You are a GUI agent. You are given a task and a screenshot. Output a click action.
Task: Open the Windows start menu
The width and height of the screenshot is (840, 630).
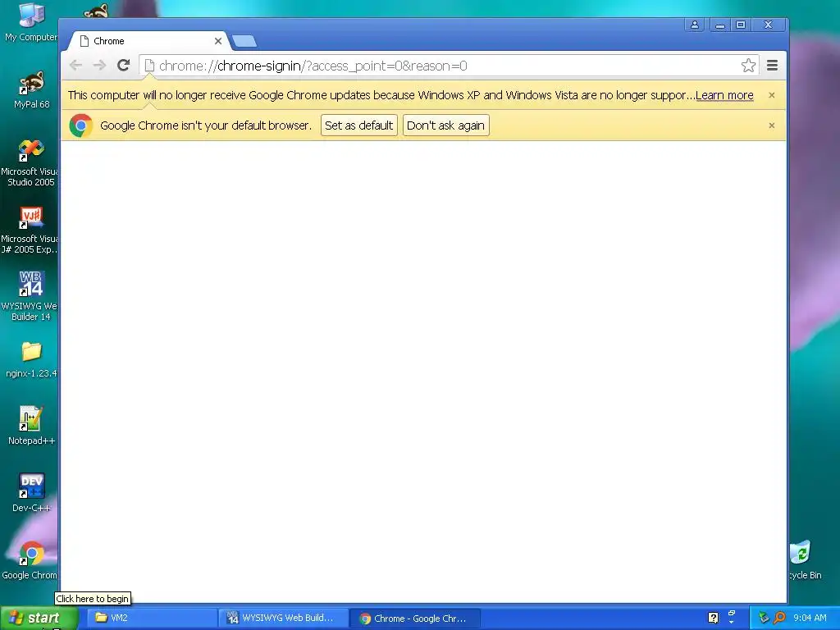coord(39,618)
